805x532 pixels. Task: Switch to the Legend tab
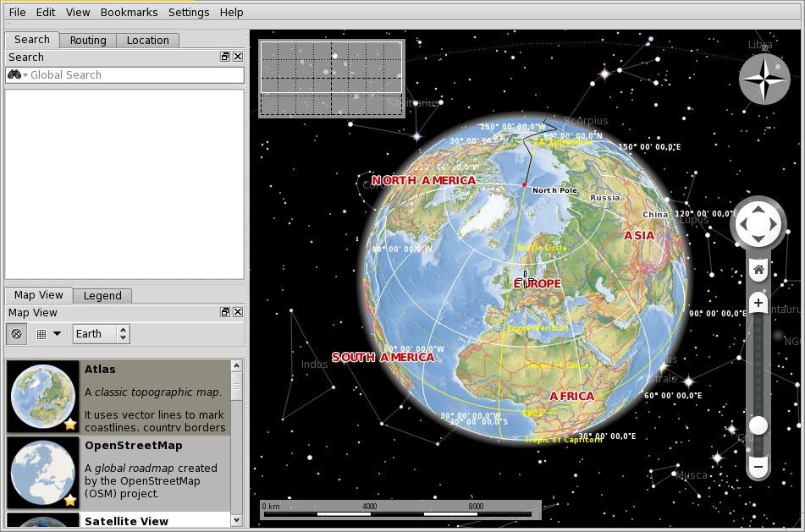[102, 295]
